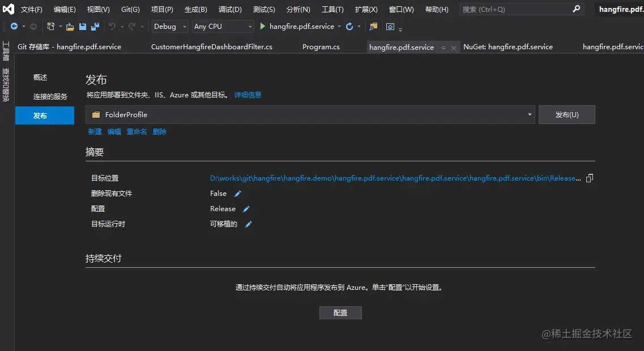Viewport: 644px width, 351px height.
Task: Click the 重命名 profile link
Action: (137, 131)
